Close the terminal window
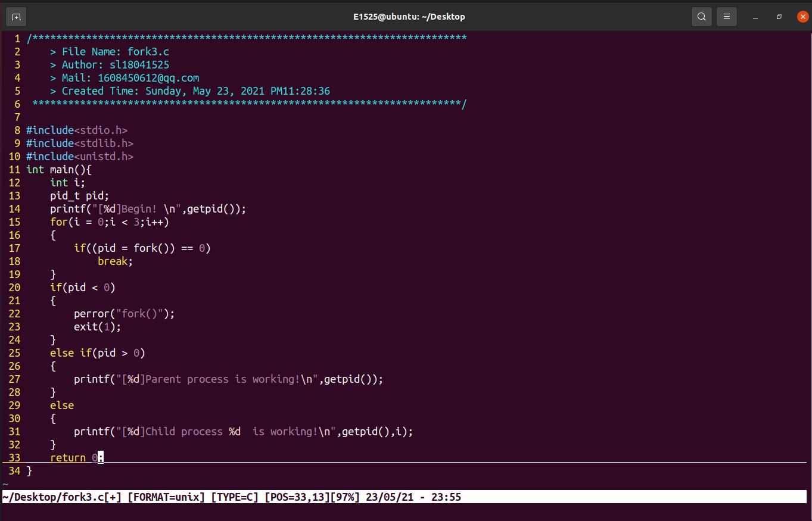812x521 pixels. pyautogui.click(x=802, y=17)
